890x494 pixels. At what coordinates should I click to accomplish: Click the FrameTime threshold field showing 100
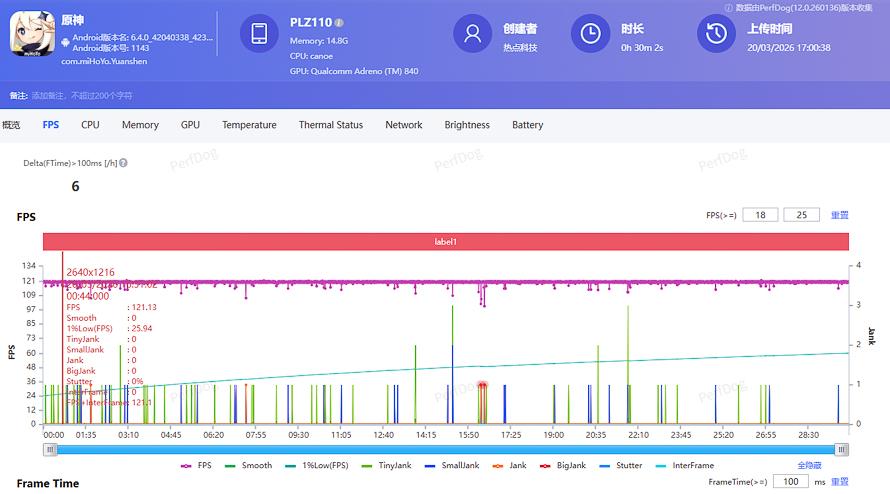tap(790, 482)
